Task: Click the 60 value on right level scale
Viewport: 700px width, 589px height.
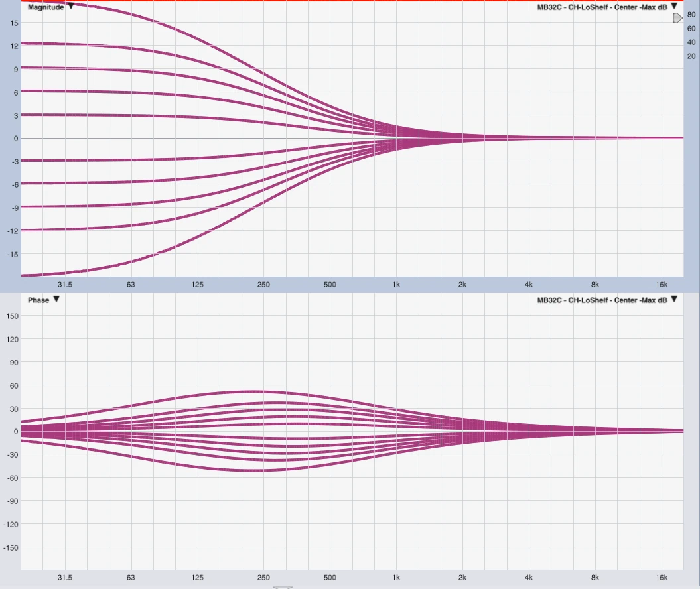Action: (x=691, y=29)
